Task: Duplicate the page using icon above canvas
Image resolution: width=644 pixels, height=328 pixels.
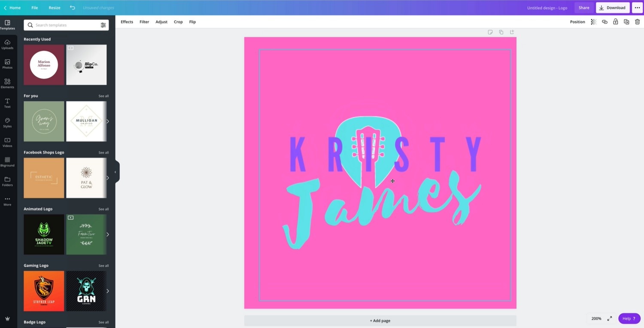Action: pyautogui.click(x=501, y=32)
